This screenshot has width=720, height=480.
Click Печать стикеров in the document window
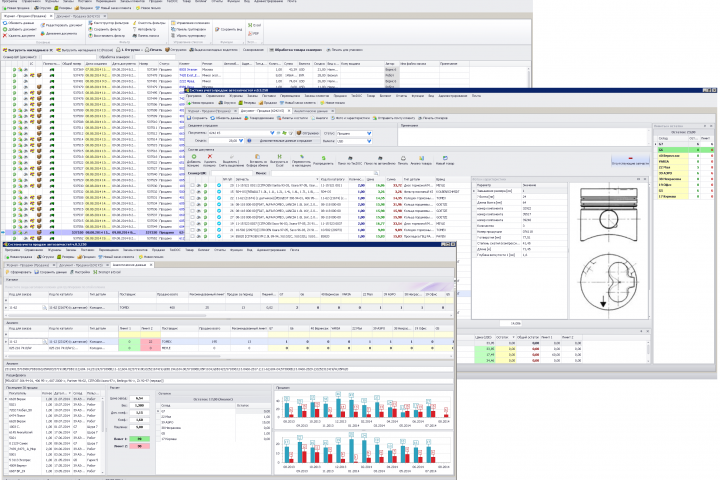pos(433,118)
